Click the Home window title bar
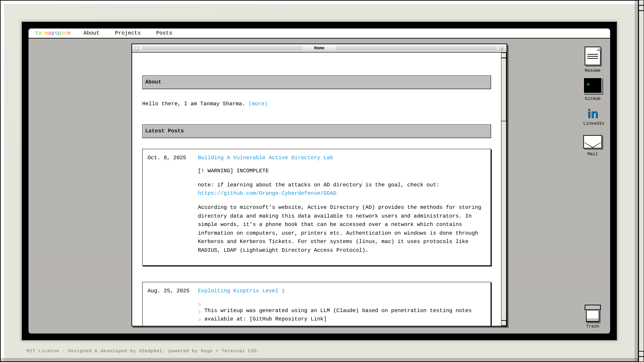This screenshot has height=362, width=644. pyautogui.click(x=319, y=48)
